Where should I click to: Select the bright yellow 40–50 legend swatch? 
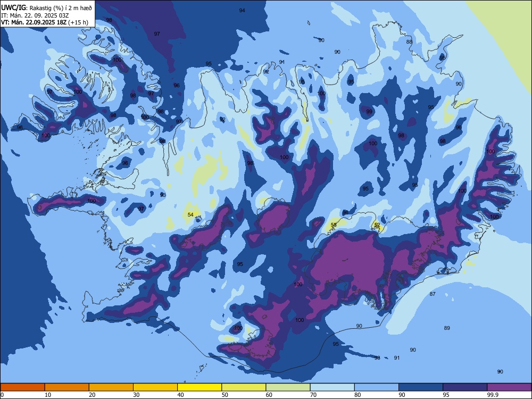199,387
